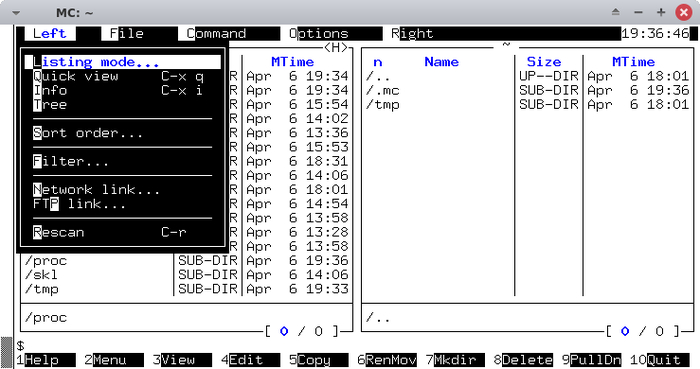Select /.mc directory in right panel
The height and width of the screenshot is (369, 700).
pos(383,91)
